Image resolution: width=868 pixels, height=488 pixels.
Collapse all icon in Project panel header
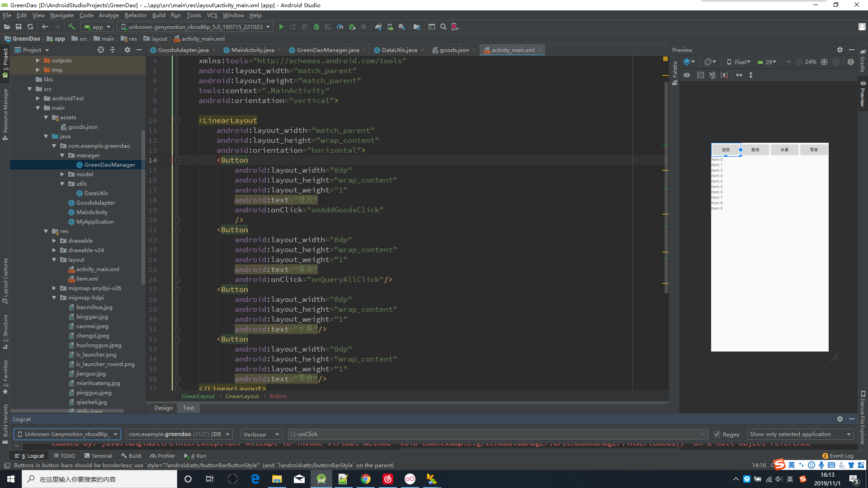(113, 50)
